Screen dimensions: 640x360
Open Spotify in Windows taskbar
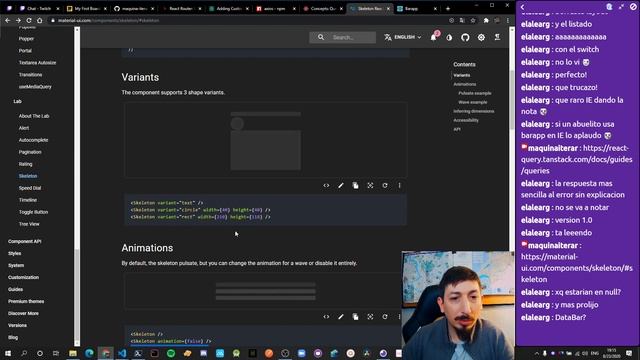click(171, 353)
